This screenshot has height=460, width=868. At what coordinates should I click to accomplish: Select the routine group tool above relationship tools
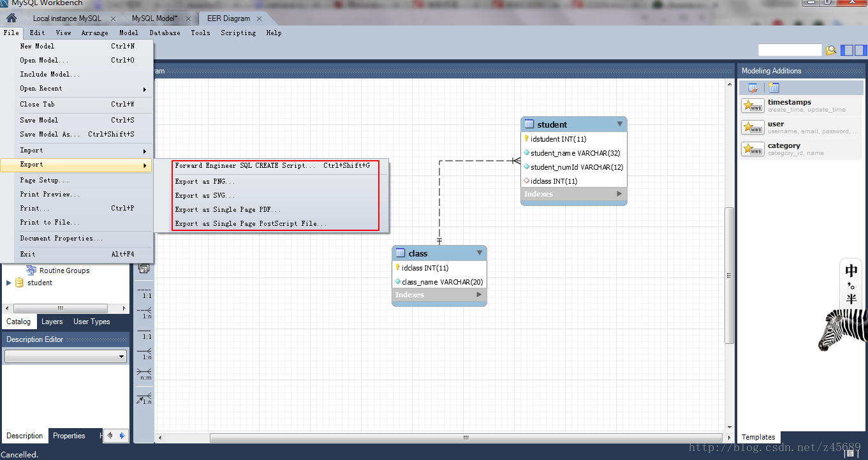click(144, 269)
